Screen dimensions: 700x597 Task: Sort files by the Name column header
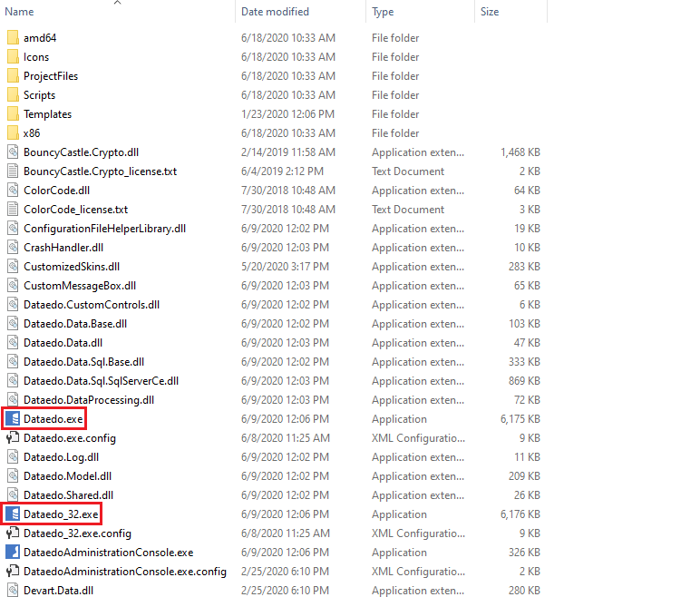20,12
